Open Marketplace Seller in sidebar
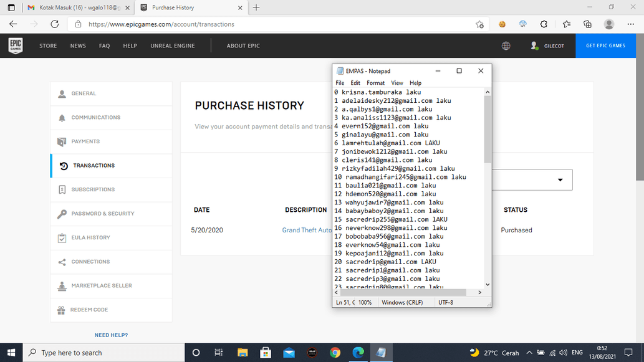The height and width of the screenshot is (362, 644). tap(112, 285)
